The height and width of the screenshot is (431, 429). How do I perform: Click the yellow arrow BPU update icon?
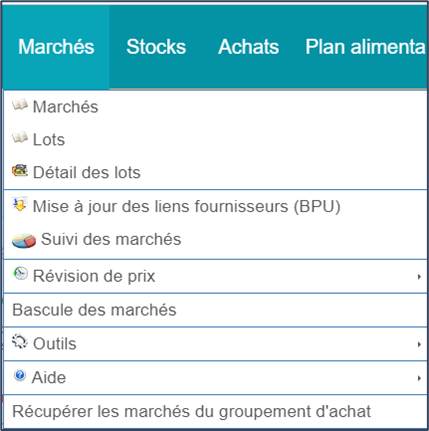pyautogui.click(x=20, y=204)
